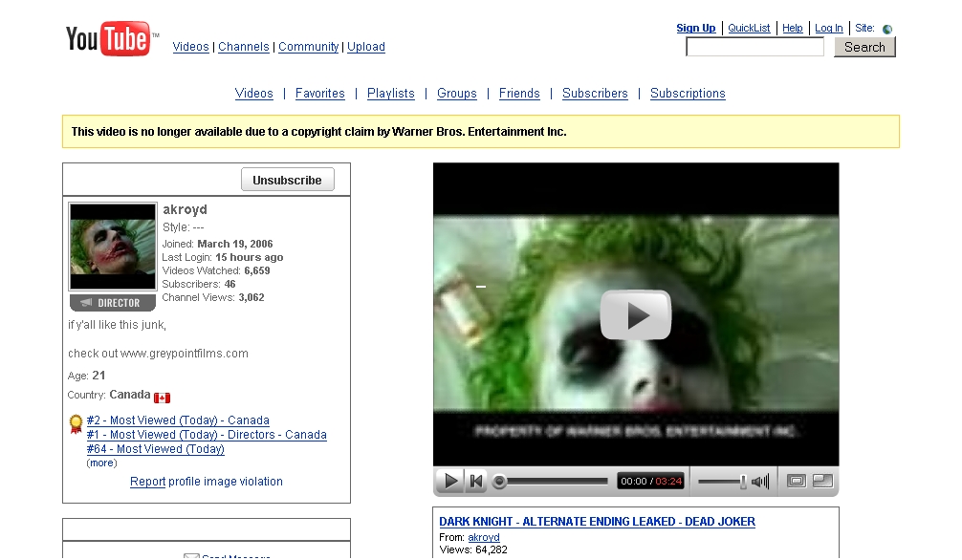Viewport: 962px width, 560px height.
Task: Open '#64 - Most Viewed (Today)' link
Action: click(155, 449)
